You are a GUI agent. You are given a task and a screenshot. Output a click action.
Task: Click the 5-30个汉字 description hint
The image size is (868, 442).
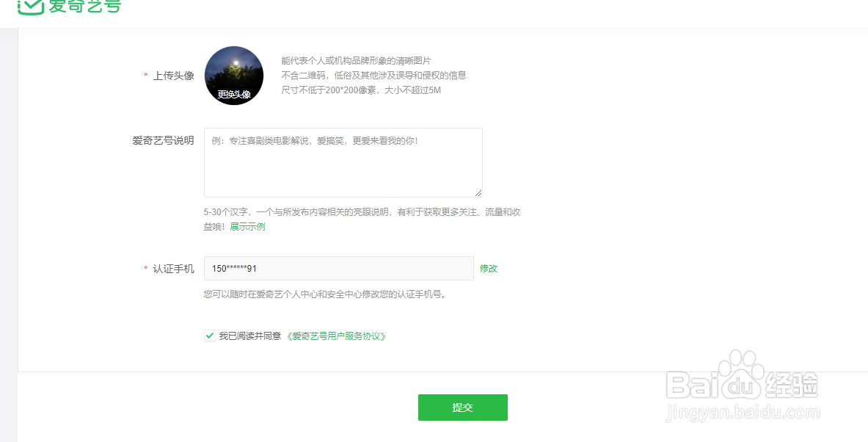(362, 220)
